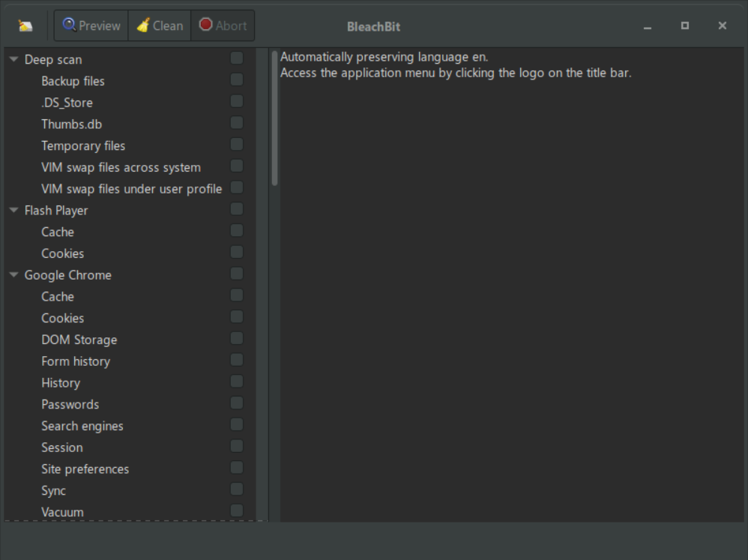Click the Abort stop button
Viewport: 748px width, 560px height.
(223, 25)
